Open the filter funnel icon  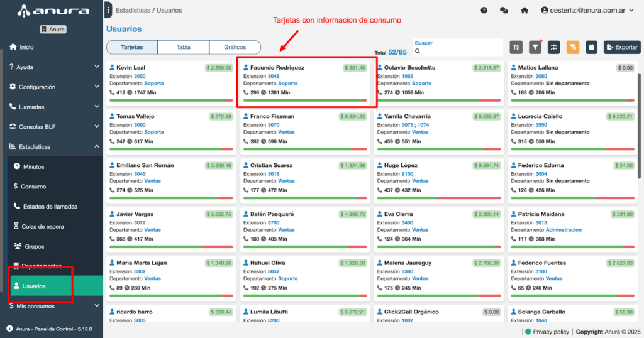tap(535, 47)
